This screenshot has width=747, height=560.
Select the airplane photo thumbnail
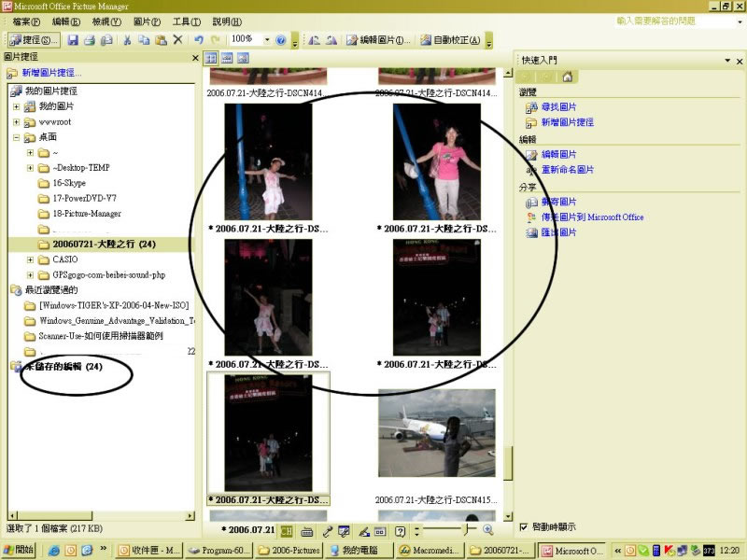coord(437,433)
